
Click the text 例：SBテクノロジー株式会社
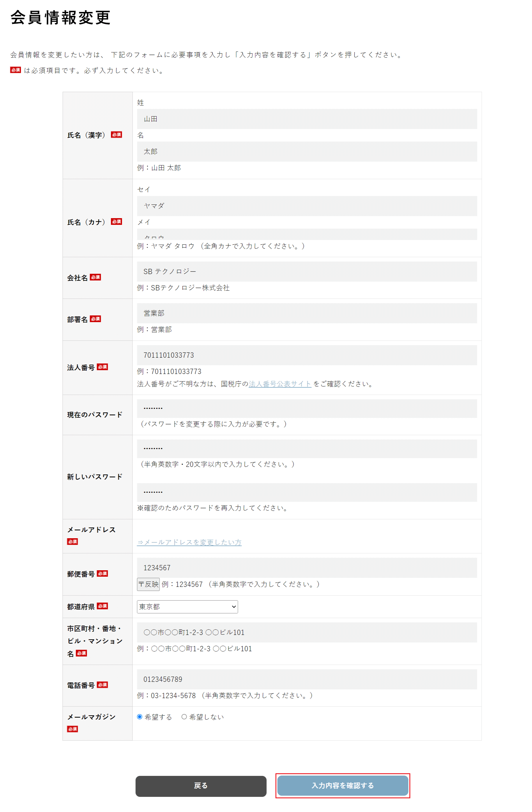183,288
